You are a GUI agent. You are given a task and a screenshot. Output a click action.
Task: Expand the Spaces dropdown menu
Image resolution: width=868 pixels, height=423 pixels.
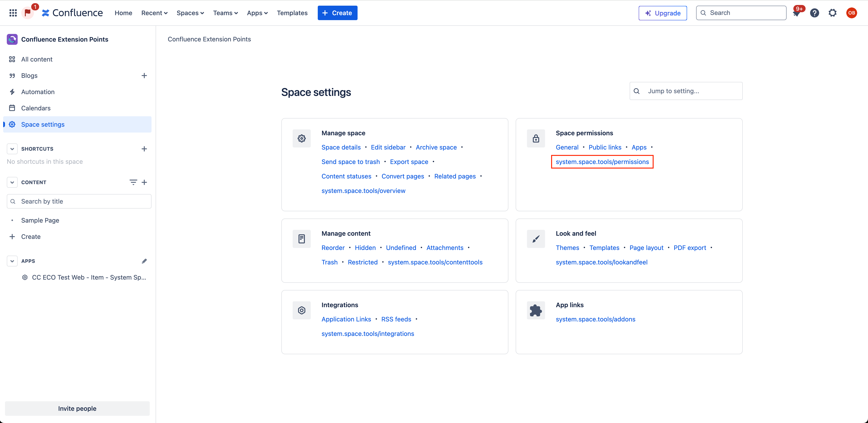coord(190,13)
